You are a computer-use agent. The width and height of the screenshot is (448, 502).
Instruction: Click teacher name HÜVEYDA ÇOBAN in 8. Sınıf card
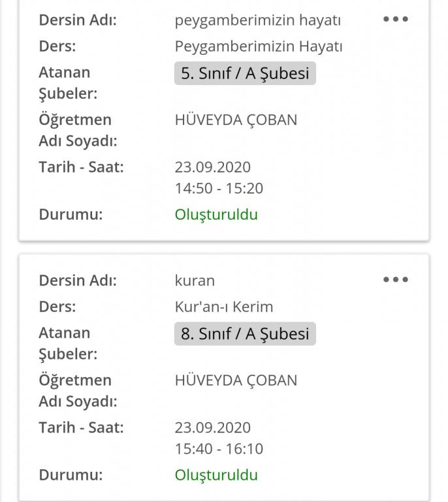coord(236,380)
